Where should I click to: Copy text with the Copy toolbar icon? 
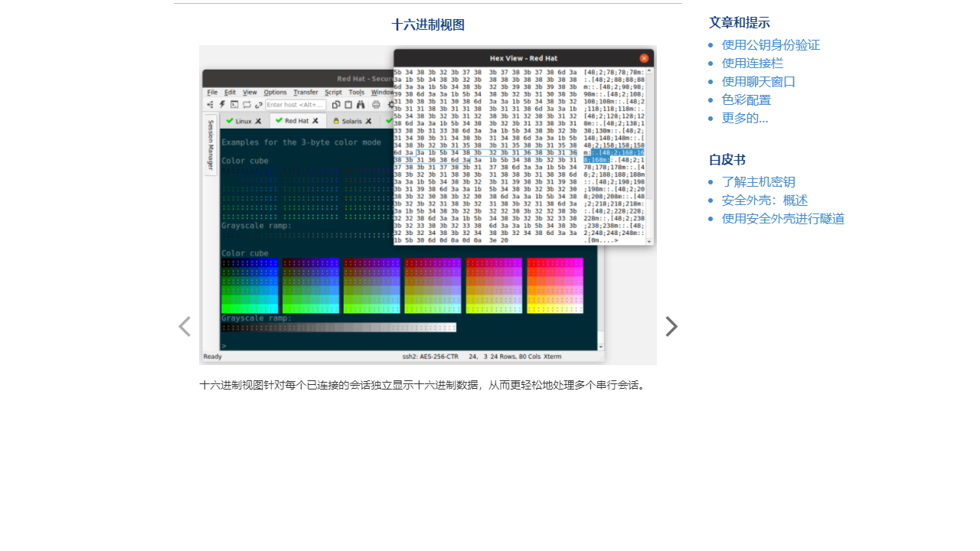337,105
